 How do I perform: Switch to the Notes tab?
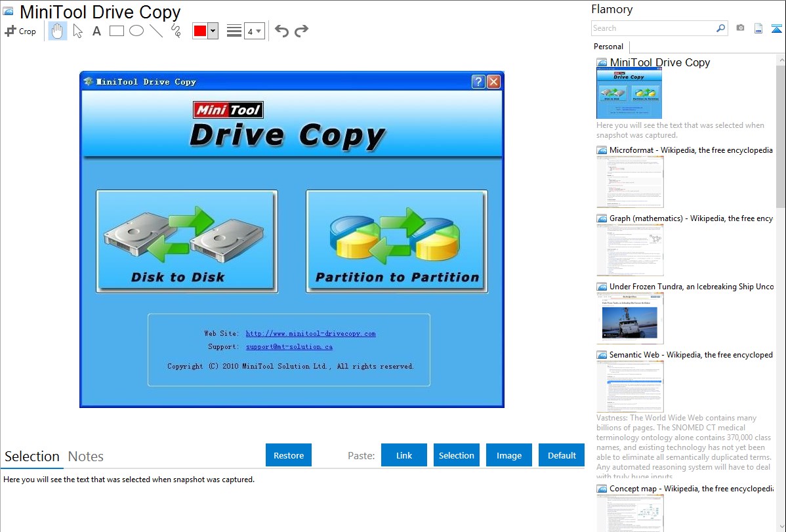(x=86, y=457)
